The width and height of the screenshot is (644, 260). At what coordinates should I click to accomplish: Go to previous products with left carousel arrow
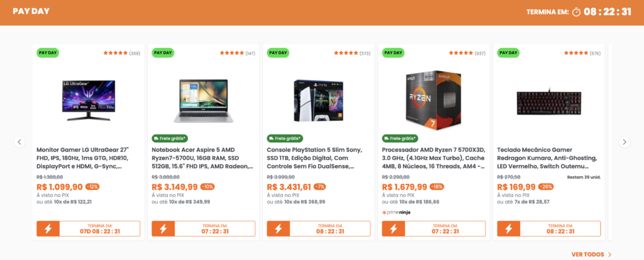point(19,142)
